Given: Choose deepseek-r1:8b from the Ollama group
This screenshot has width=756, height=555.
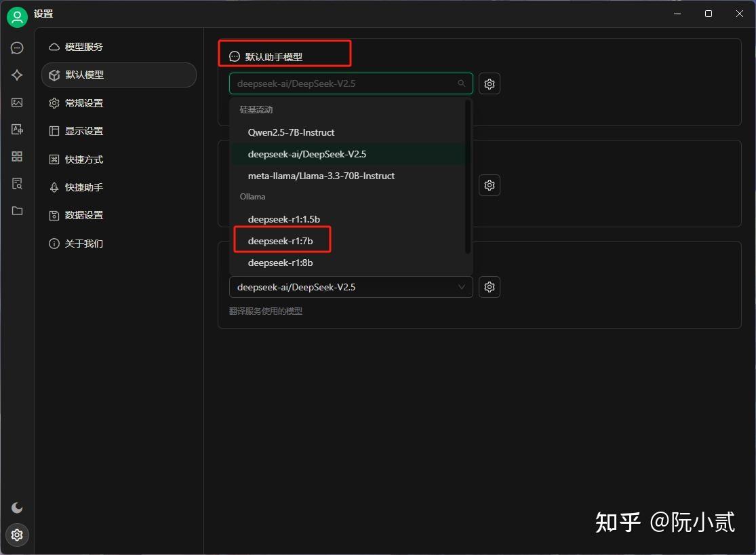Looking at the screenshot, I should point(348,263).
